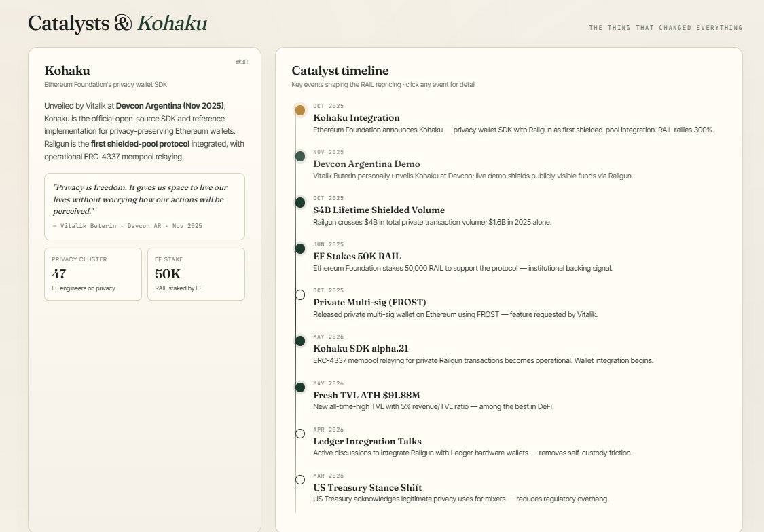Click the description 'Railgun crosses $4B in total'
Viewport: 764px width, 532px height.
[432, 223]
